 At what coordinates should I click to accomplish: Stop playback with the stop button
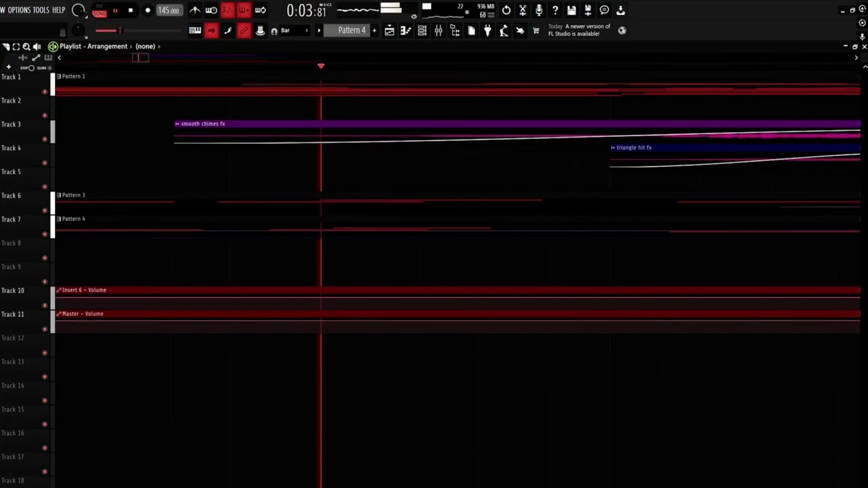131,10
